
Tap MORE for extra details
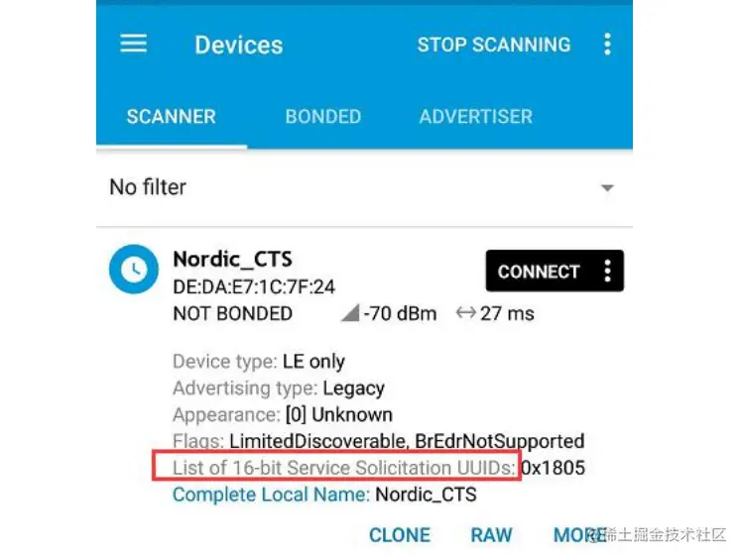coord(580,535)
